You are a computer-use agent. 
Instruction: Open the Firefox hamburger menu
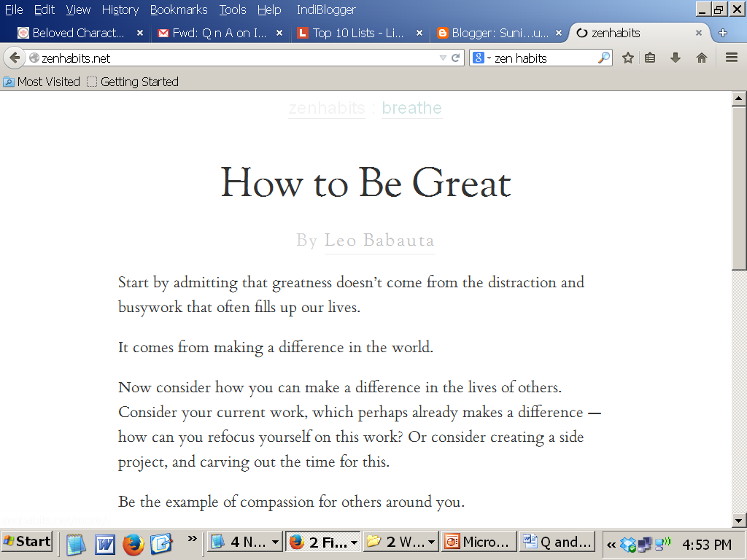pyautogui.click(x=732, y=58)
